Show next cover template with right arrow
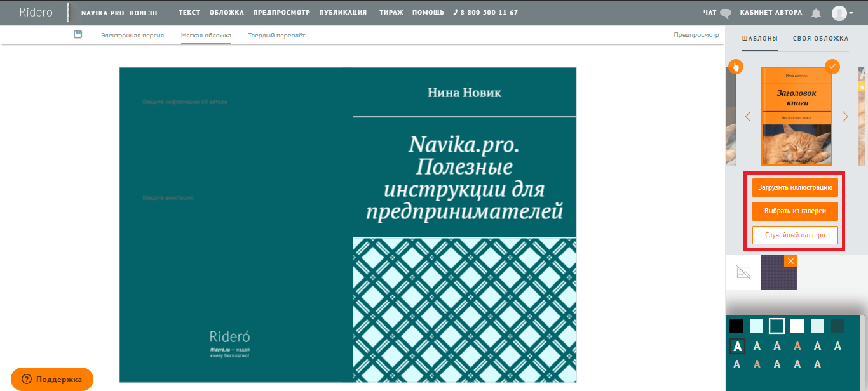The width and height of the screenshot is (868, 391). pyautogui.click(x=845, y=116)
